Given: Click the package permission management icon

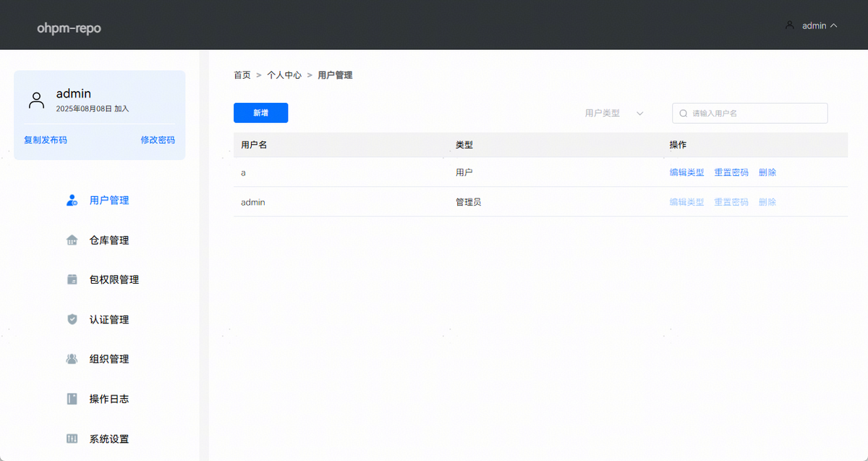Looking at the screenshot, I should [72, 279].
